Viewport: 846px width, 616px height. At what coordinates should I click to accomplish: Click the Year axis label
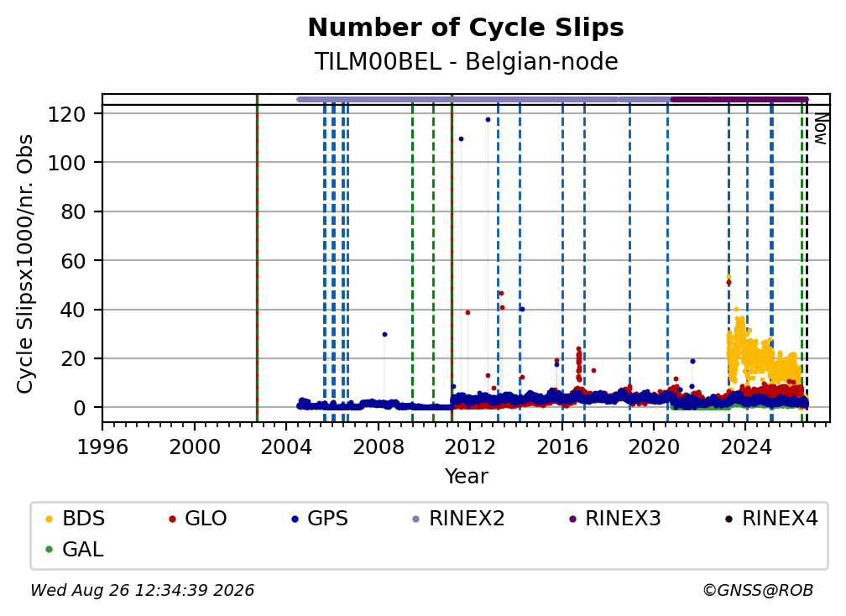click(x=466, y=477)
